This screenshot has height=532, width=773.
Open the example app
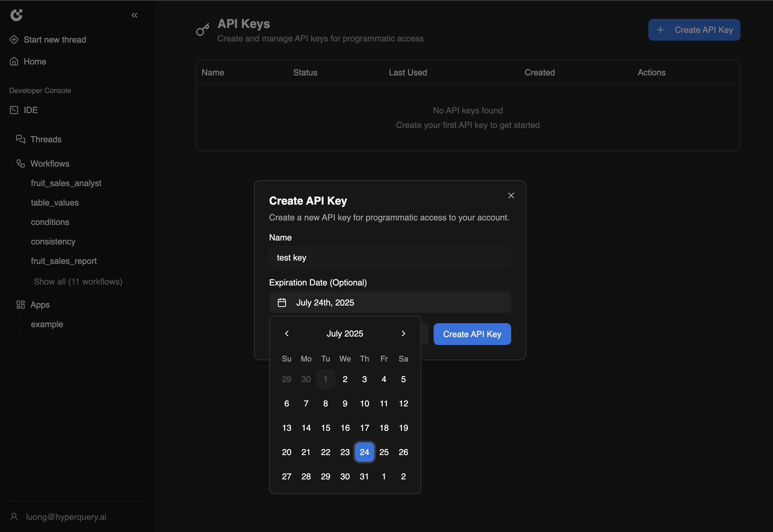(47, 324)
